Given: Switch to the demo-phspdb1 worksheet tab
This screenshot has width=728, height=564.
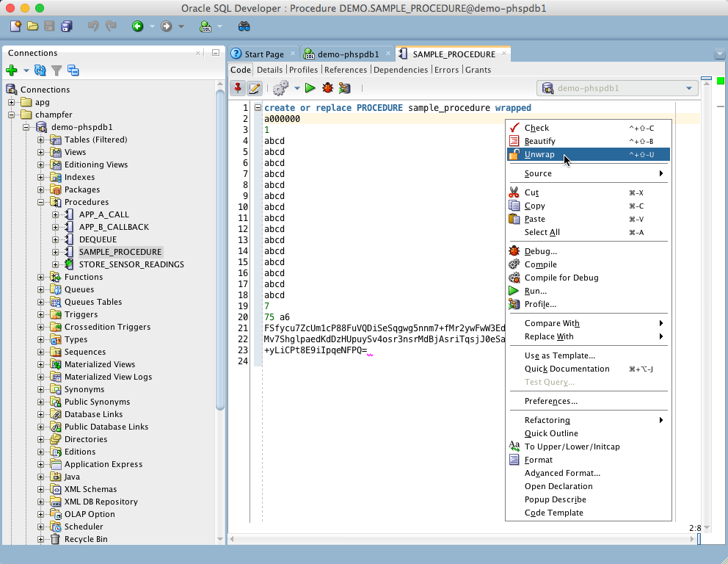Looking at the screenshot, I should click(x=347, y=54).
